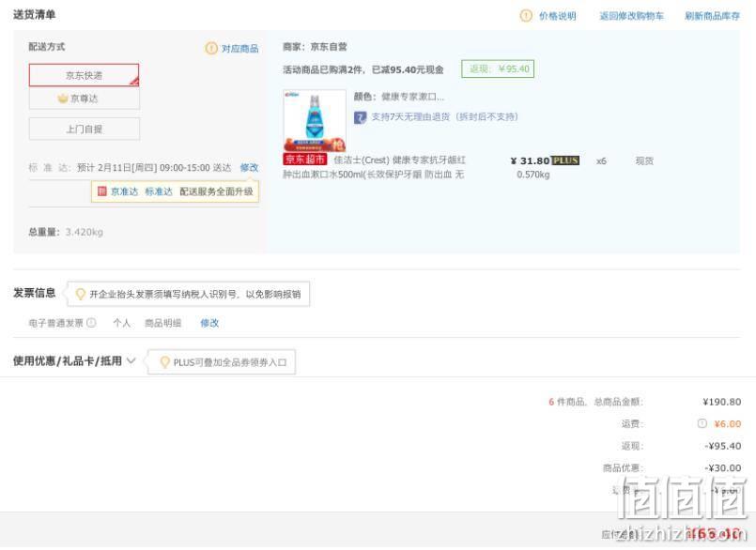
Task: Select 京东快递 delivery method
Action: [x=84, y=75]
